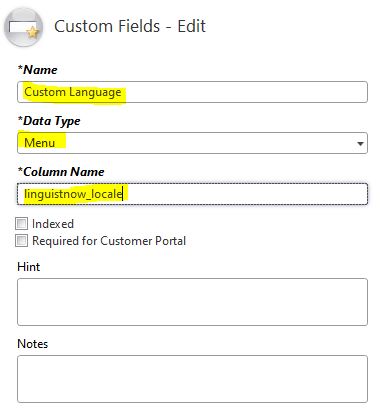
Task: Enable the Indexed checkbox
Action: [21, 224]
